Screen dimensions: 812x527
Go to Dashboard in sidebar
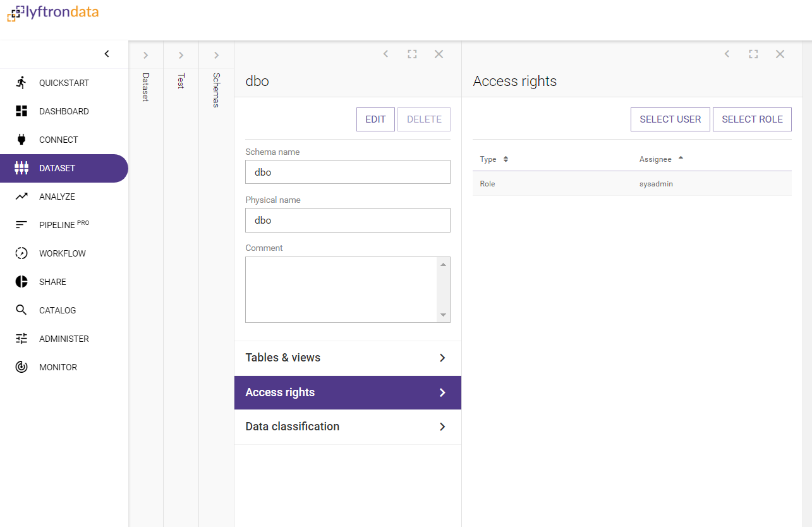click(x=64, y=111)
